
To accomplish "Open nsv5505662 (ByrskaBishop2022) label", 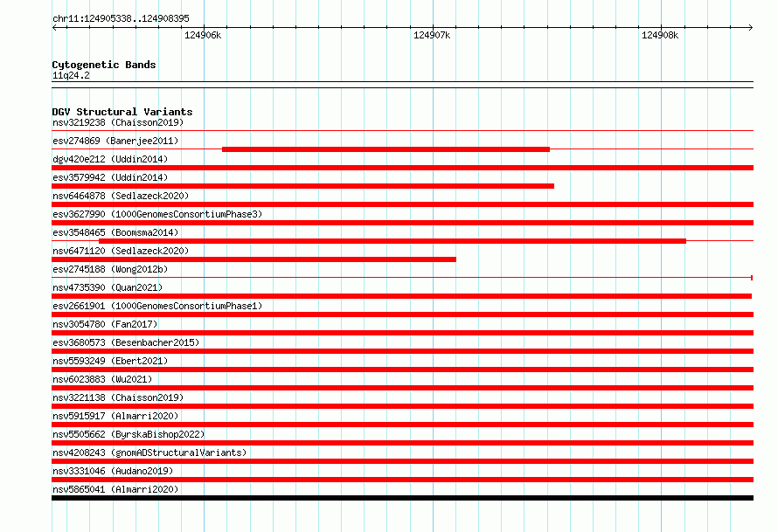I will tap(129, 434).
